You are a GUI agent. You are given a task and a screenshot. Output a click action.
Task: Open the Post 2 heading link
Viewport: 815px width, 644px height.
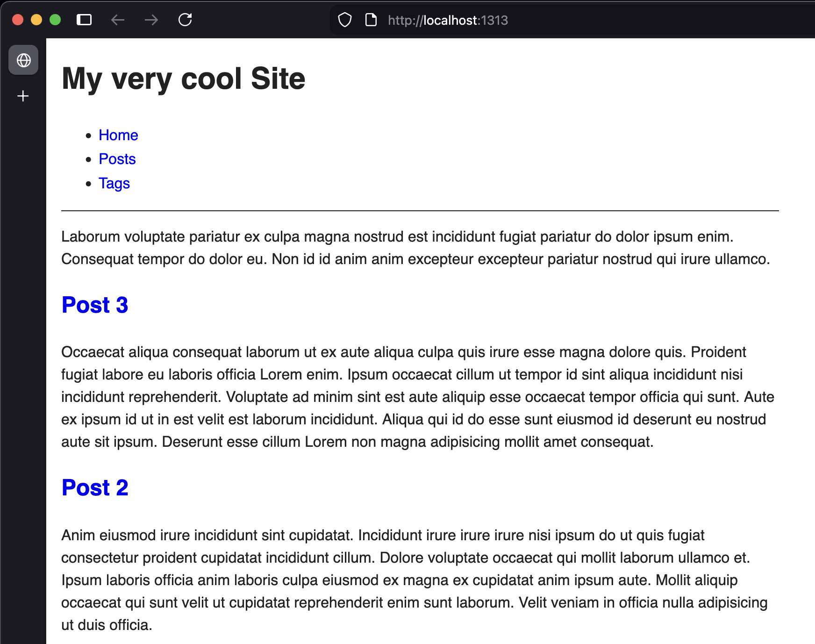[x=95, y=488]
